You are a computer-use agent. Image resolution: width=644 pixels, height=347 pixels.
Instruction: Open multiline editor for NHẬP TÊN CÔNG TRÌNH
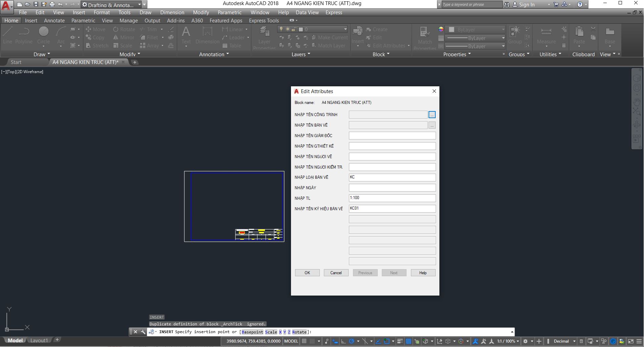(x=432, y=115)
